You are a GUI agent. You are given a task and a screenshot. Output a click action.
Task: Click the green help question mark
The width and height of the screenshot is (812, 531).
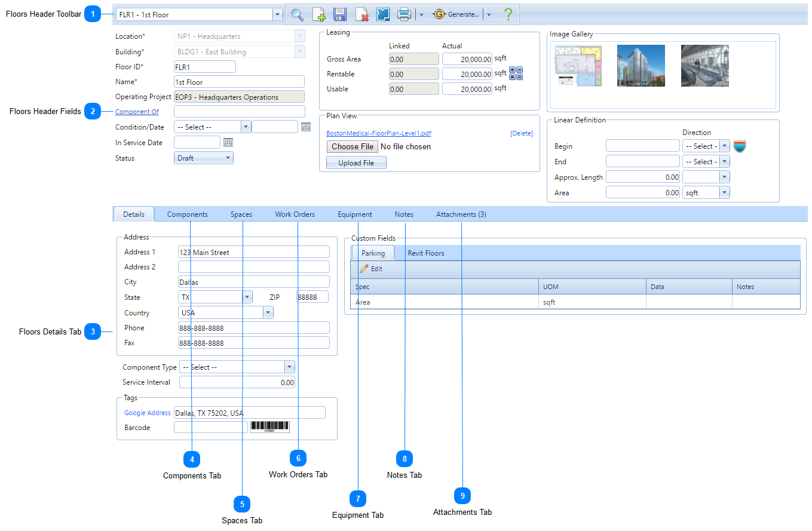pyautogui.click(x=508, y=14)
